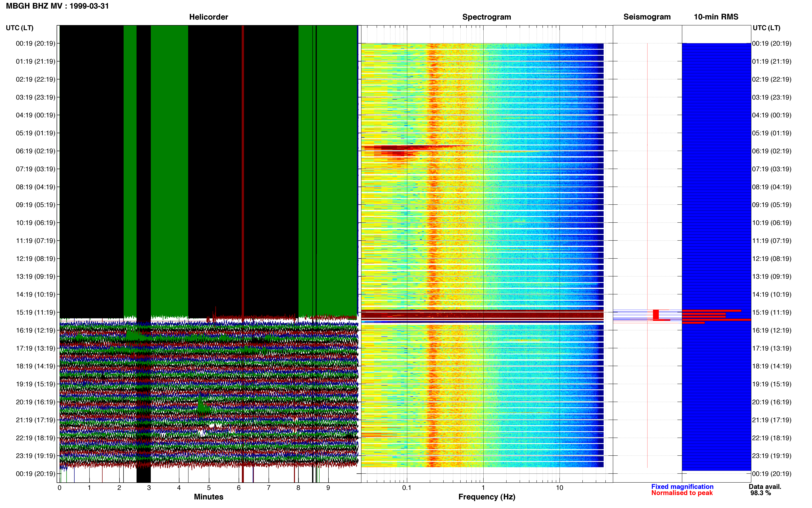The height and width of the screenshot is (508, 812).
Task: Click the '9' minutes tick label
Action: [x=328, y=487]
